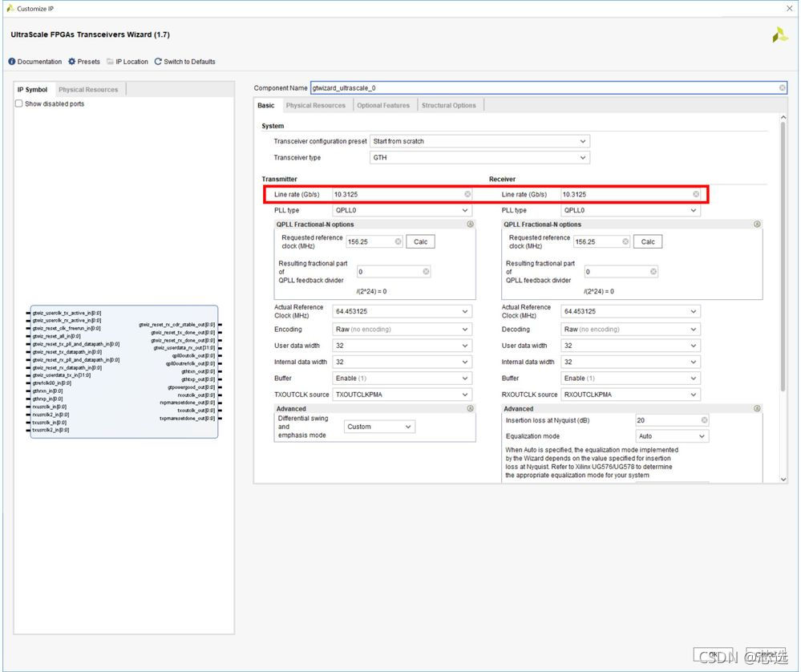The width and height of the screenshot is (801, 672).
Task: Open IP Location folder icon
Action: (110, 61)
